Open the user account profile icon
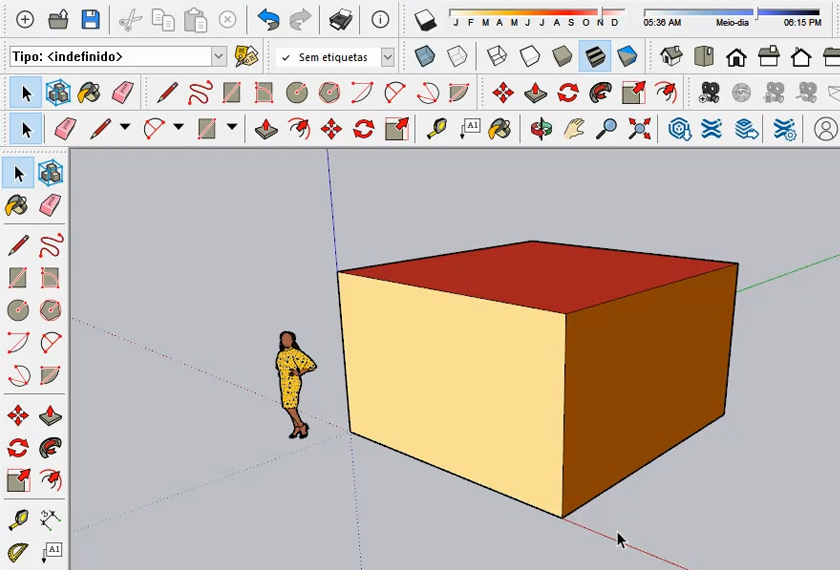 [x=825, y=129]
